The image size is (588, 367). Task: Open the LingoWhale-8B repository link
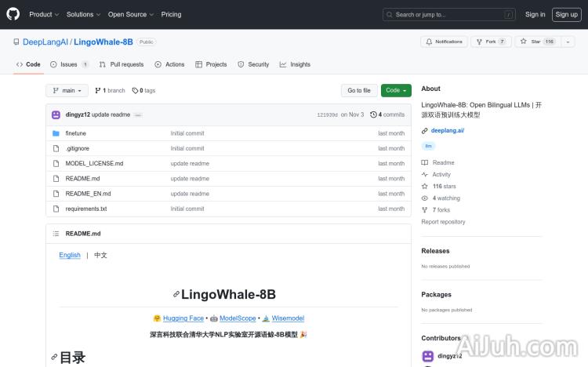pyautogui.click(x=103, y=42)
